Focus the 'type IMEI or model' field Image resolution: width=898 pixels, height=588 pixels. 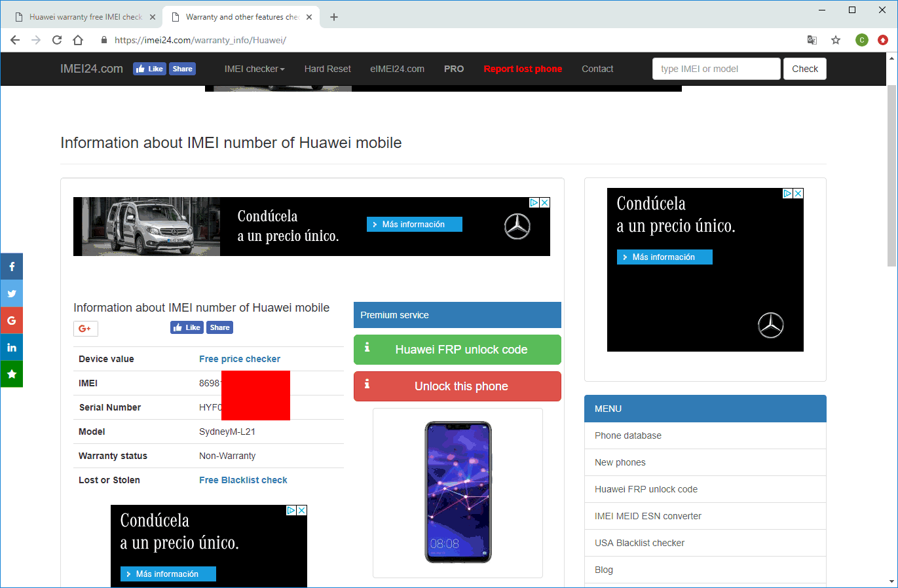pos(717,69)
